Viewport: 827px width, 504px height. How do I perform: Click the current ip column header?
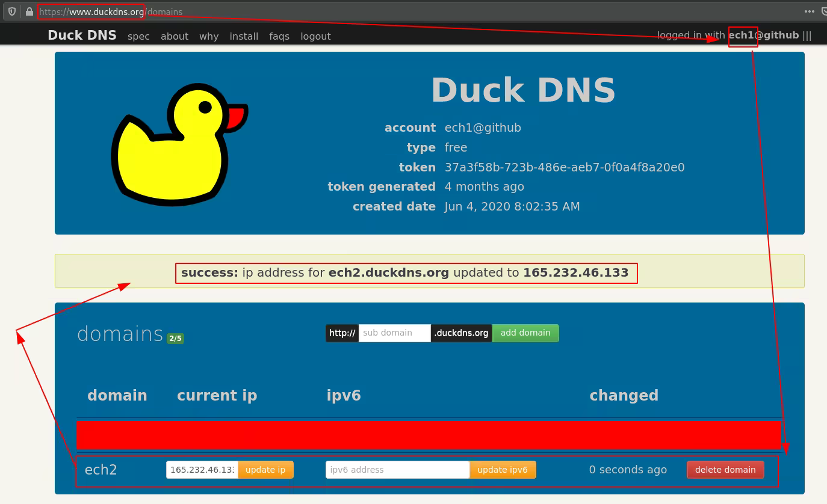click(x=217, y=395)
